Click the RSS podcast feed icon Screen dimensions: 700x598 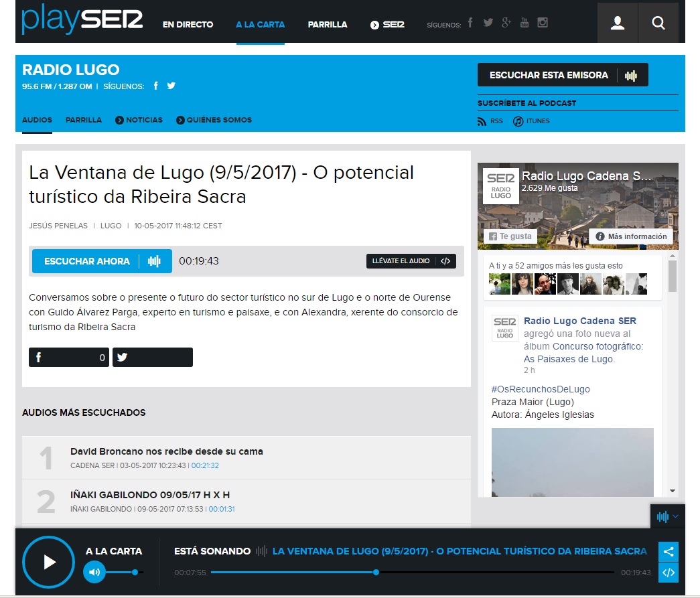point(482,121)
